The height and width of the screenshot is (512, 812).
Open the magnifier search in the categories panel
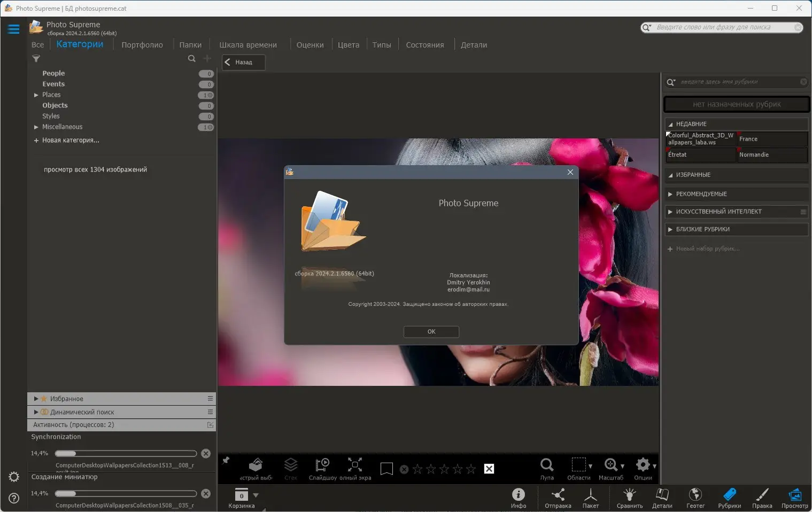click(x=191, y=59)
